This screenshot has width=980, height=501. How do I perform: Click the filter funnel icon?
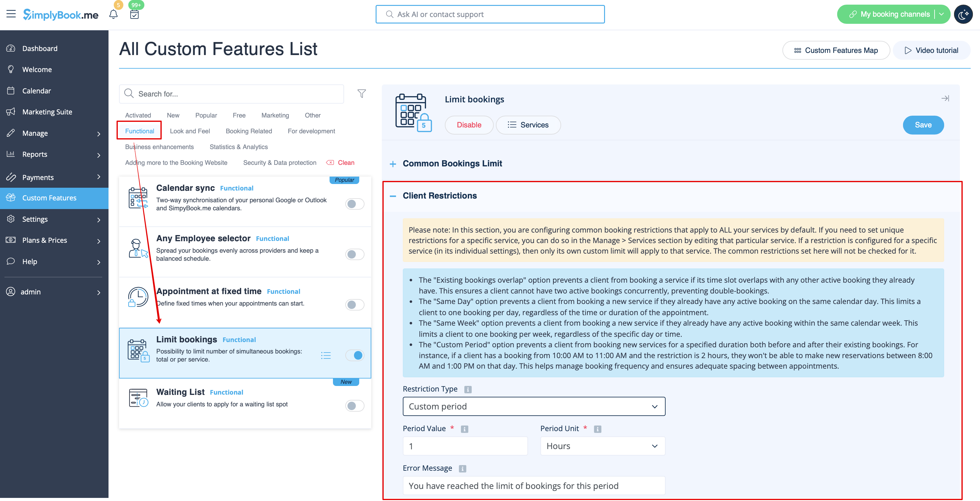coord(361,94)
